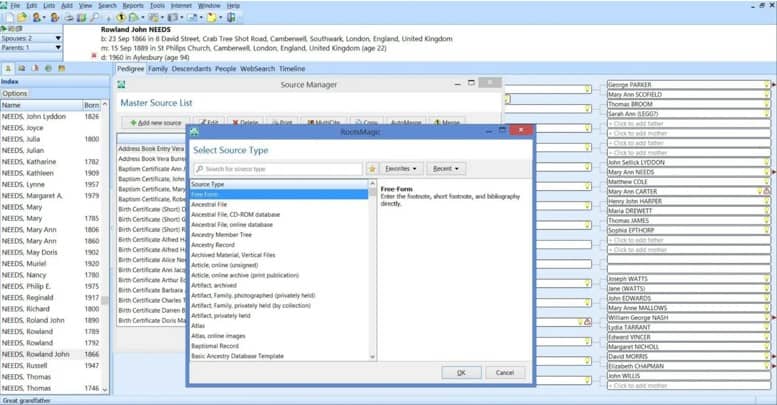The height and width of the screenshot is (405, 777).
Task: Click the light bulb beside Thomas BROOM
Action: click(x=766, y=104)
